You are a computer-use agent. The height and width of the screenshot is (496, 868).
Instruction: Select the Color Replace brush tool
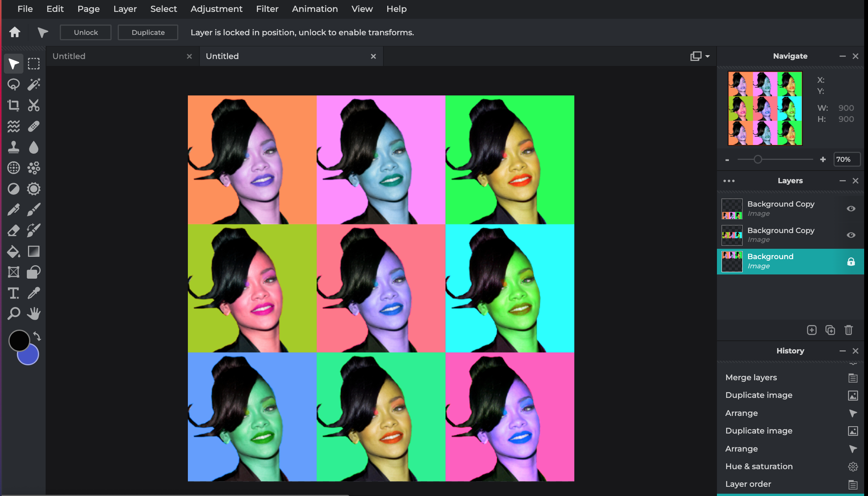pos(34,230)
